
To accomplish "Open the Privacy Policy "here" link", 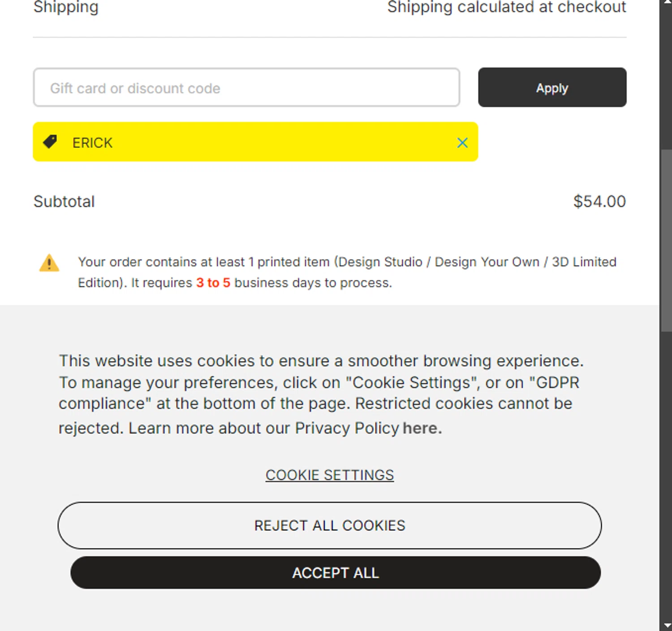I will [420, 428].
